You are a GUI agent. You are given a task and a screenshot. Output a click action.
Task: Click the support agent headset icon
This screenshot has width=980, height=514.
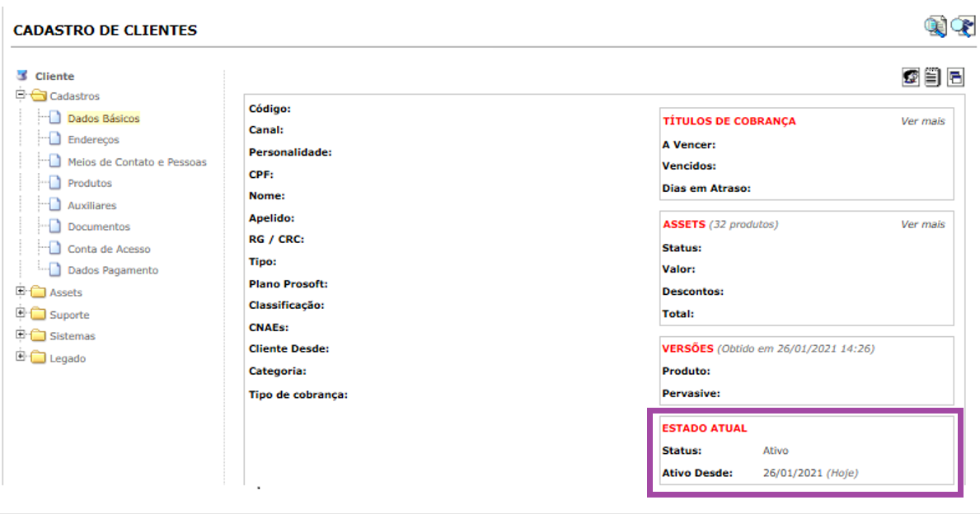[910, 77]
